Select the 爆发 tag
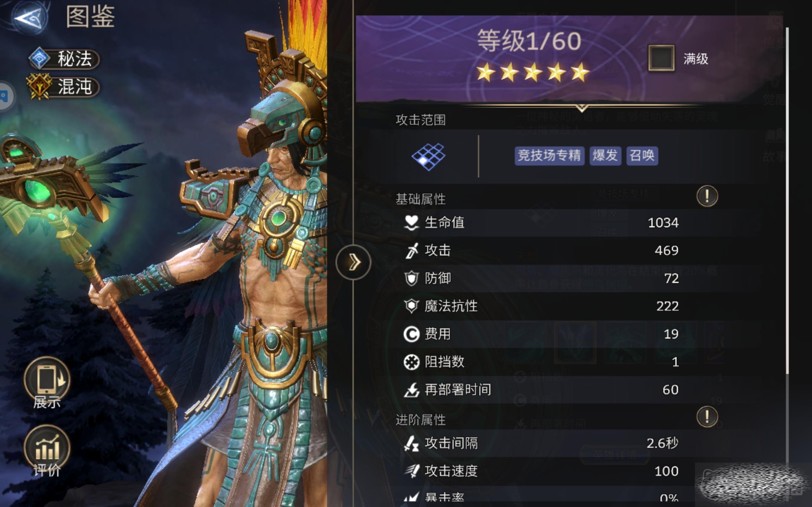The height and width of the screenshot is (507, 812). (x=605, y=156)
